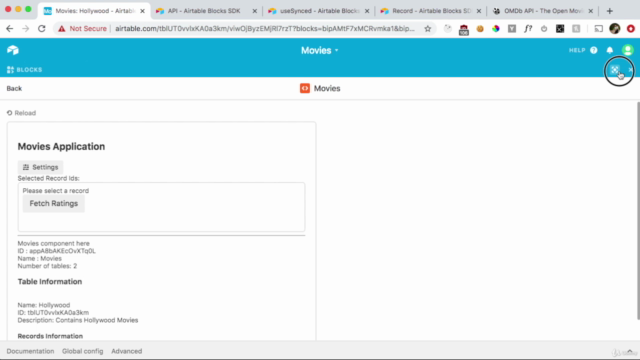640x360 pixels.
Task: Click the power button extension icon
Action: click(544, 29)
